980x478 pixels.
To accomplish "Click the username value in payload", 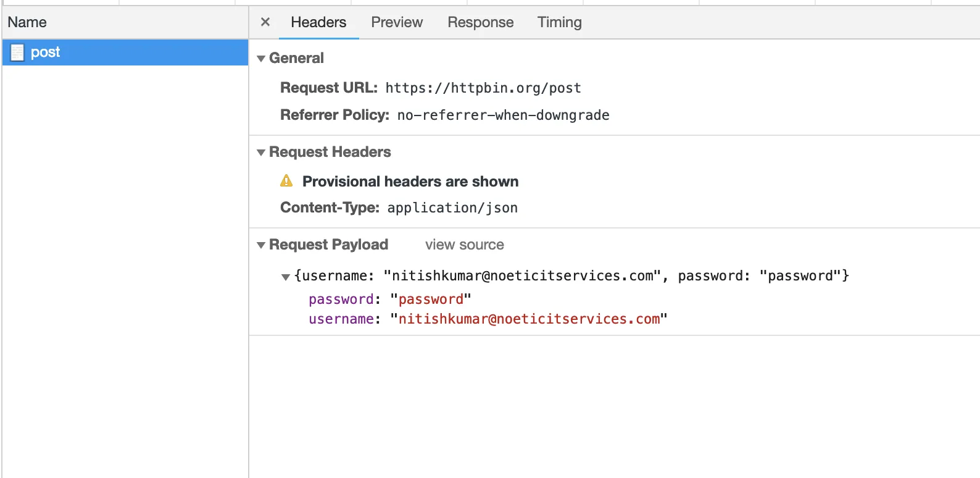I will pos(529,319).
